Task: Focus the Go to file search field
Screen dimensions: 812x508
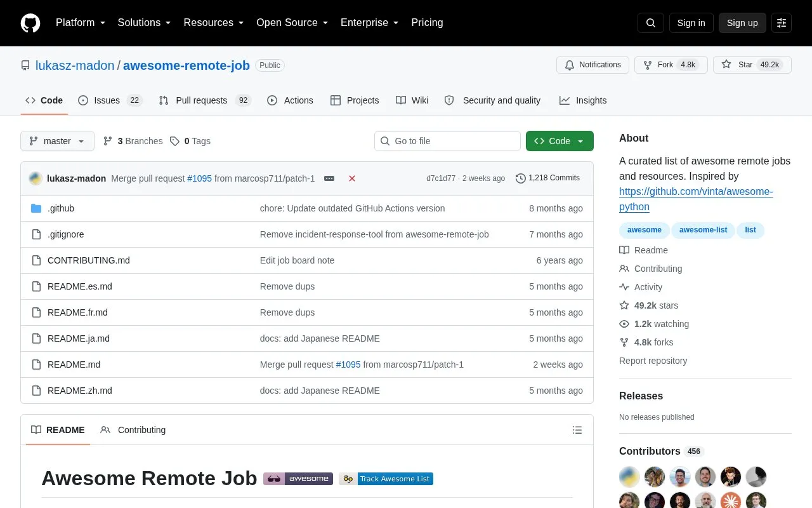Action: 447,141
